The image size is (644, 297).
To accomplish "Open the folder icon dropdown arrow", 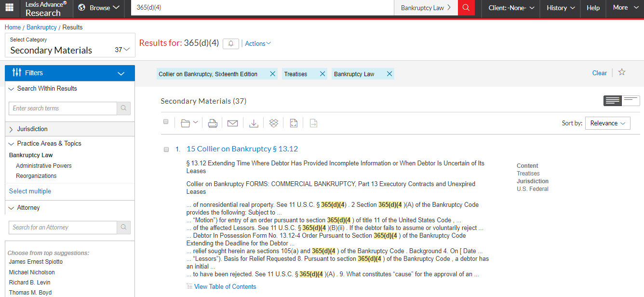I will click(195, 122).
